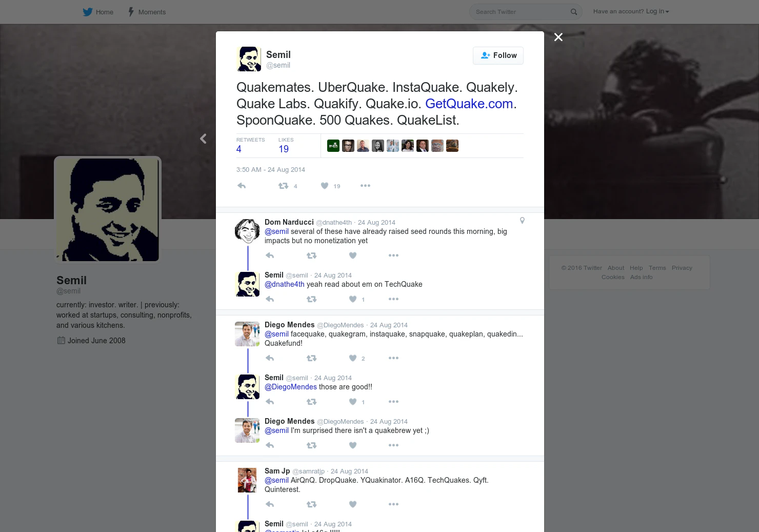This screenshot has width=759, height=532.
Task: Retweet Semil's TechQuake reply
Action: pos(311,299)
